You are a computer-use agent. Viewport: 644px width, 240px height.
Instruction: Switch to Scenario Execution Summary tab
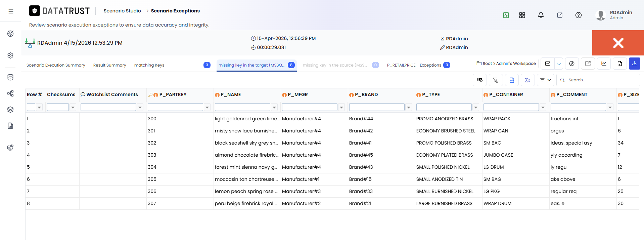[x=56, y=65]
